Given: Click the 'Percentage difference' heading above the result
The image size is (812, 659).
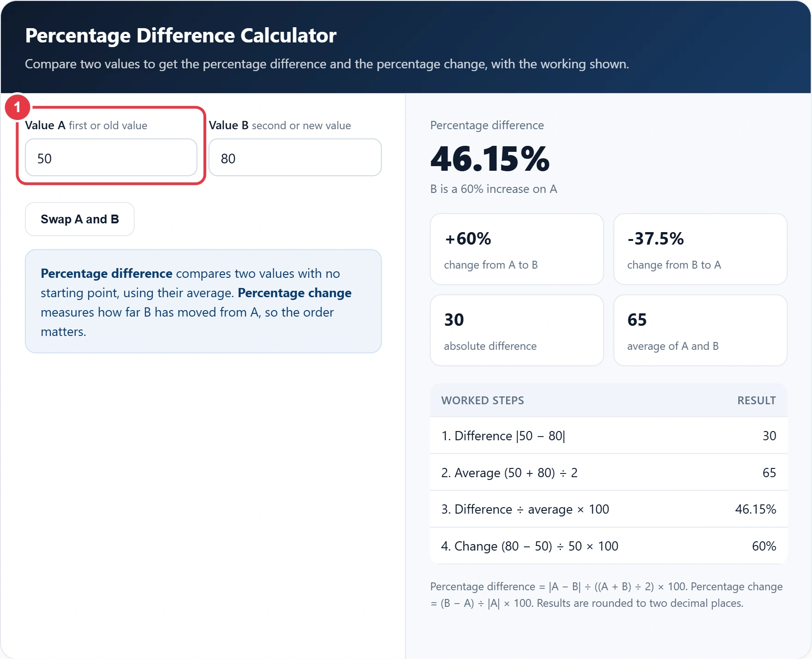Looking at the screenshot, I should 487,126.
